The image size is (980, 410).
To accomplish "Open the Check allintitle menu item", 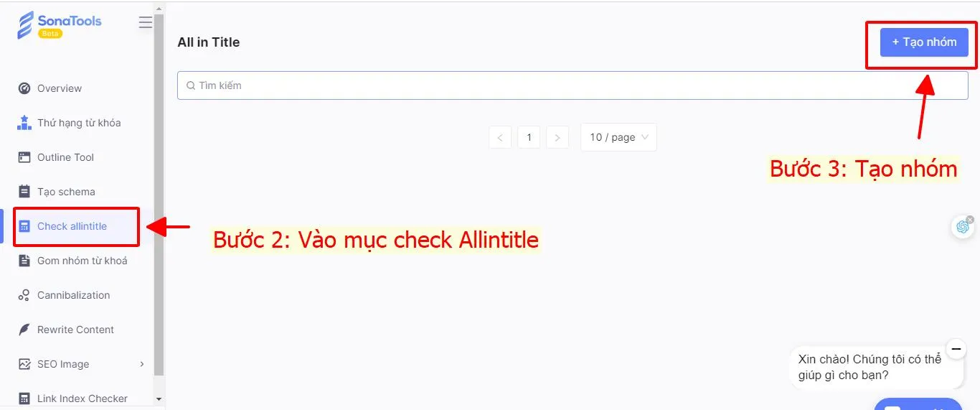I will (x=76, y=226).
